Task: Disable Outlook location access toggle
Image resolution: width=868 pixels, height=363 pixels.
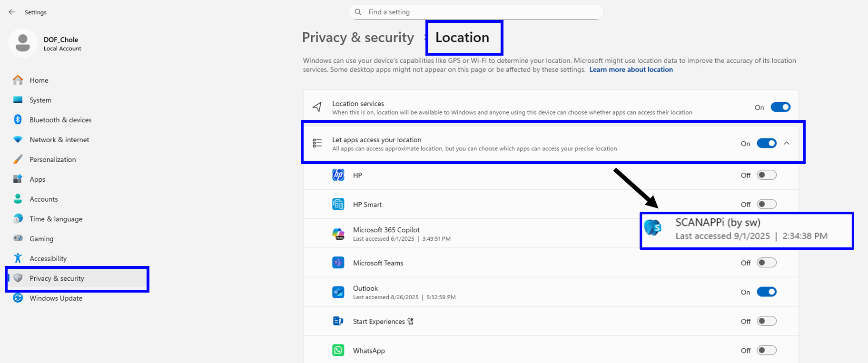Action: pyautogui.click(x=766, y=292)
